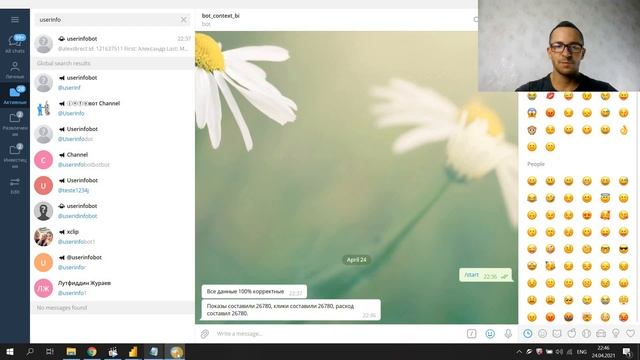The width and height of the screenshot is (640, 360).
Task: Click the /start sent message bubble
Action: [x=485, y=275]
